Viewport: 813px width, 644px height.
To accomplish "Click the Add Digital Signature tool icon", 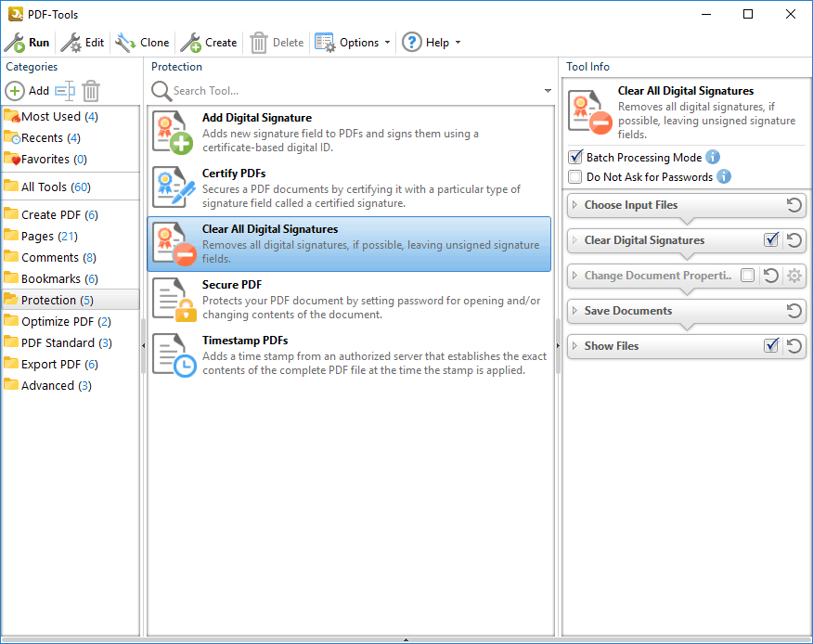I will 174,132.
